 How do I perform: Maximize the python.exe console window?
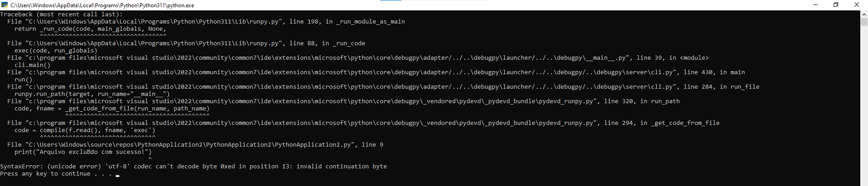click(836, 5)
